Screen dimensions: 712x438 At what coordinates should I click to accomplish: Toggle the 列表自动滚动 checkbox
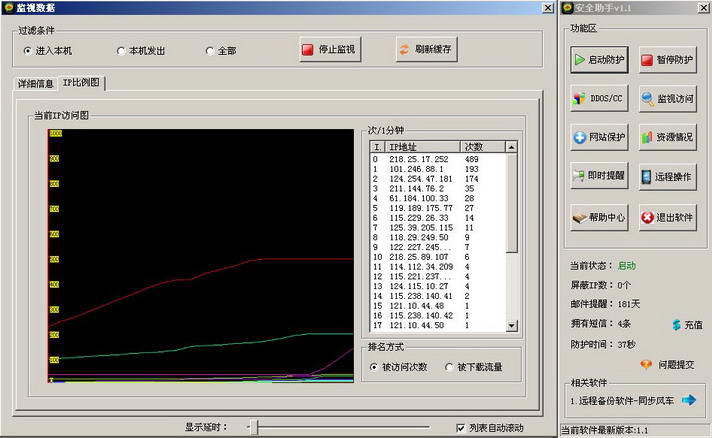(460, 427)
